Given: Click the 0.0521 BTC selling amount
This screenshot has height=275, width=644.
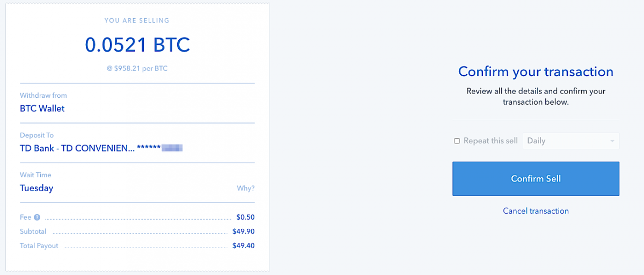Looking at the screenshot, I should click(x=137, y=45).
